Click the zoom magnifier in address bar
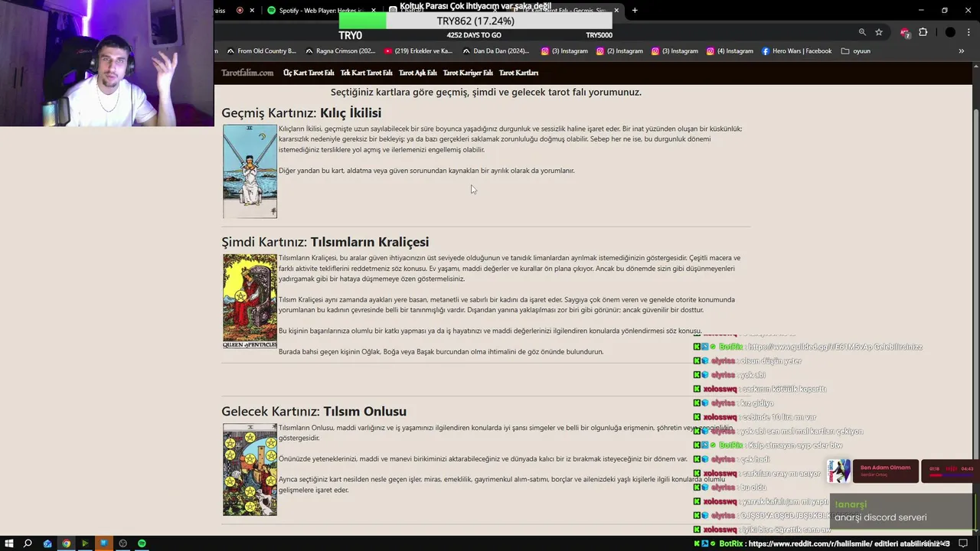 862,32
